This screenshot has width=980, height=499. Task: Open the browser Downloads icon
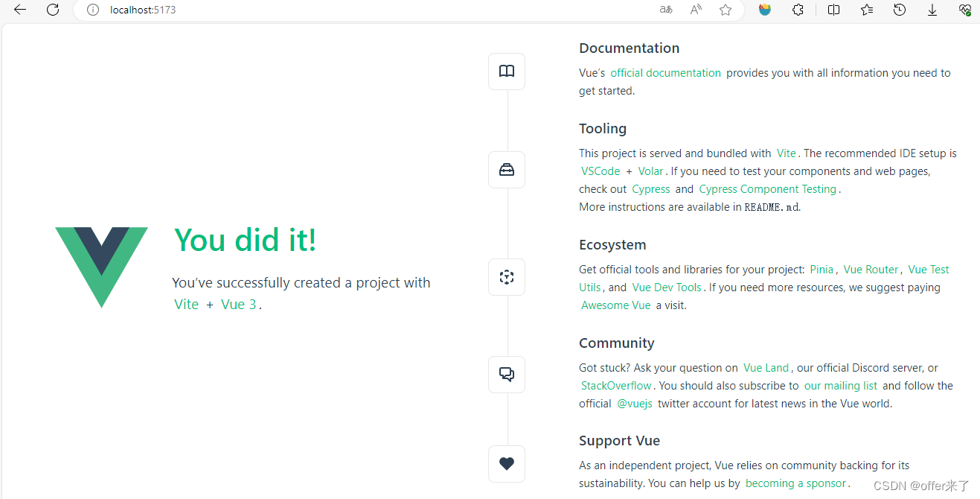coord(932,10)
